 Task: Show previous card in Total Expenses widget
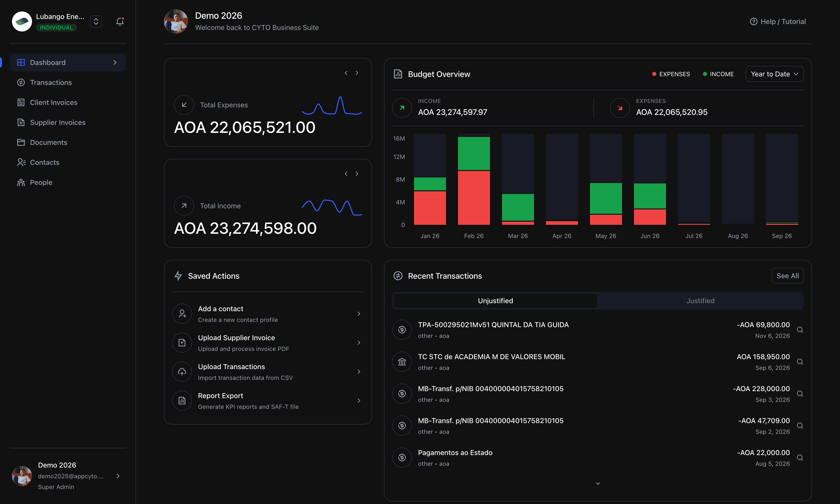coord(346,73)
